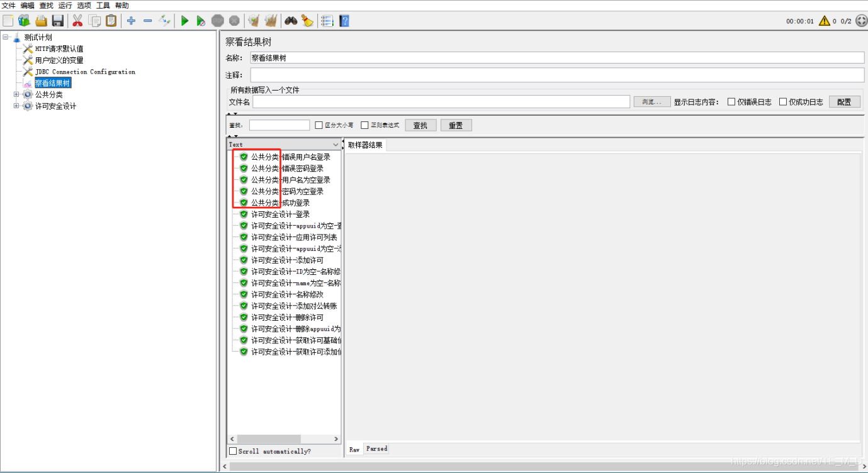Save the test plan with floppy icon

pos(57,21)
